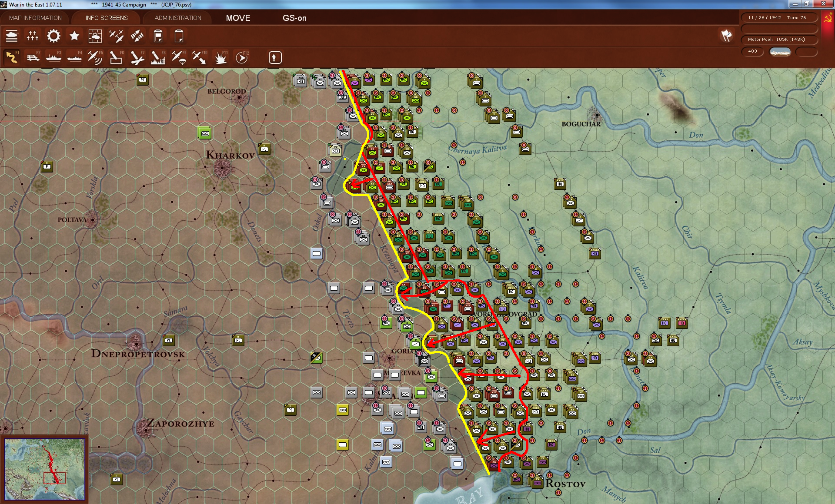Select the black-green diagonal counter west of Gorlovka
Screen dimensions: 835x504
(317, 358)
